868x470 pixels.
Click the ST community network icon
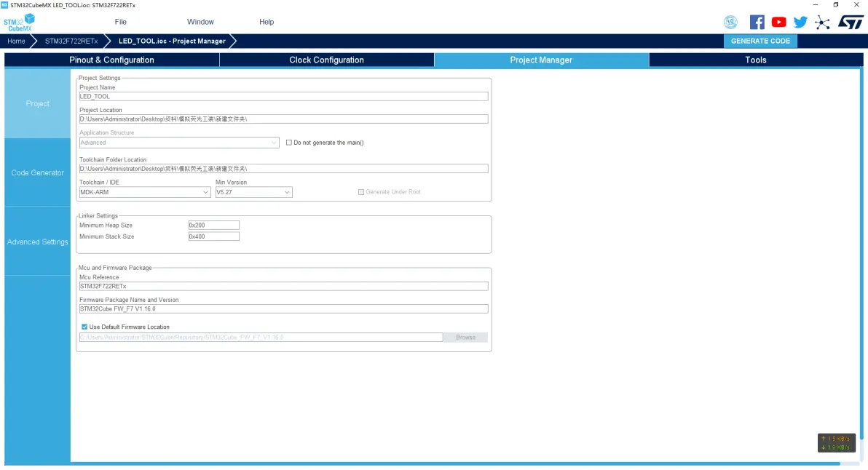click(822, 22)
